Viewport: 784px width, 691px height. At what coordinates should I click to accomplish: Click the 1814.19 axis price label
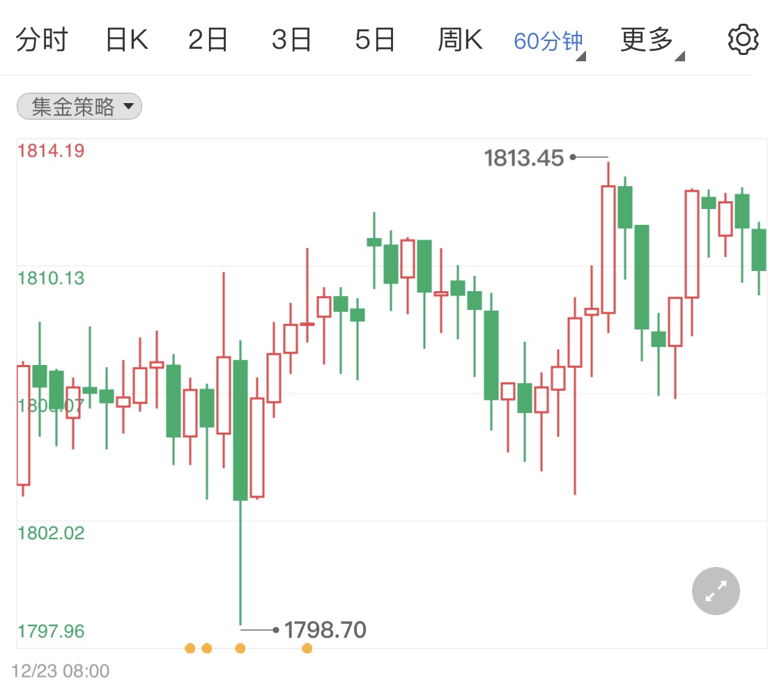[x=51, y=150]
